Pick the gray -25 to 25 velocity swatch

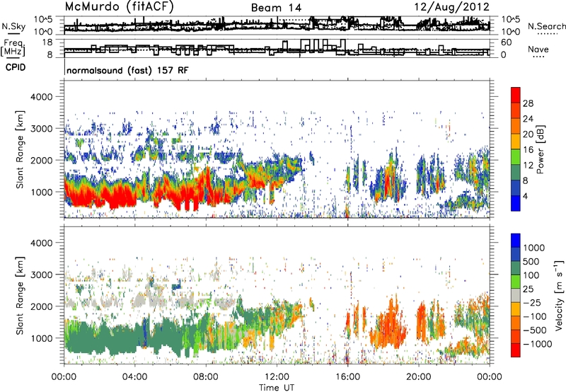516,295
